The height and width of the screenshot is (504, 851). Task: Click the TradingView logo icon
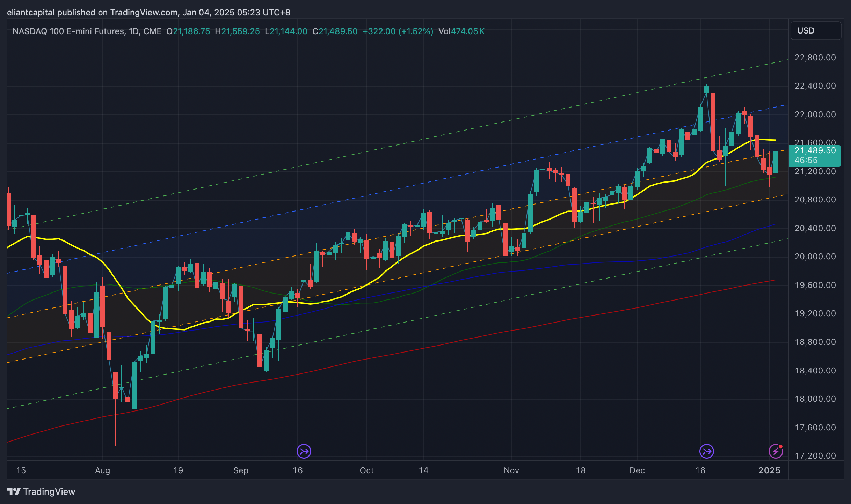[x=14, y=491]
